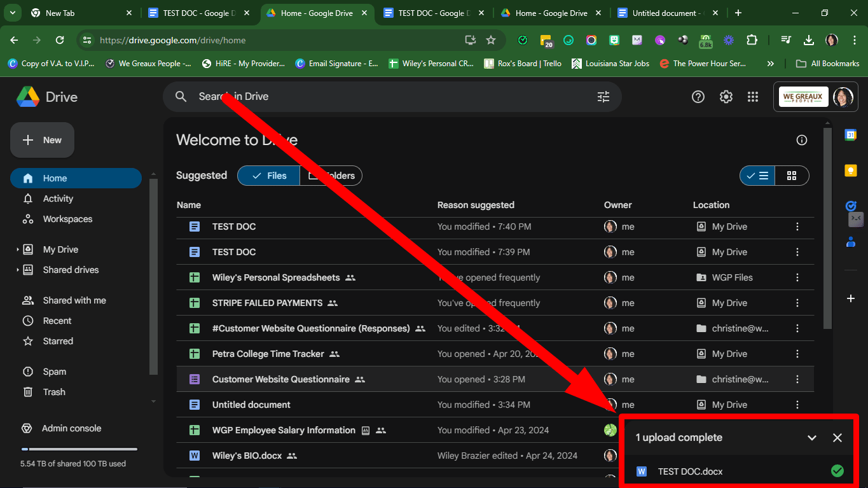Toggle the Folders suggestion filter chip
Screen dimensions: 868x488
(x=331, y=176)
